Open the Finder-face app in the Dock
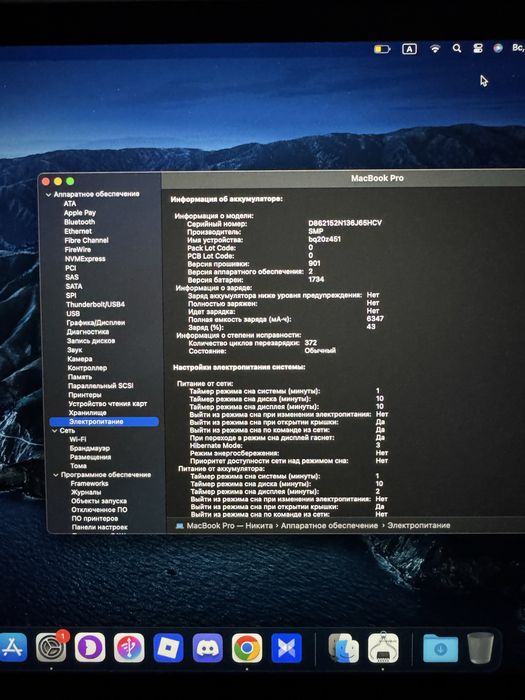 click(x=344, y=648)
